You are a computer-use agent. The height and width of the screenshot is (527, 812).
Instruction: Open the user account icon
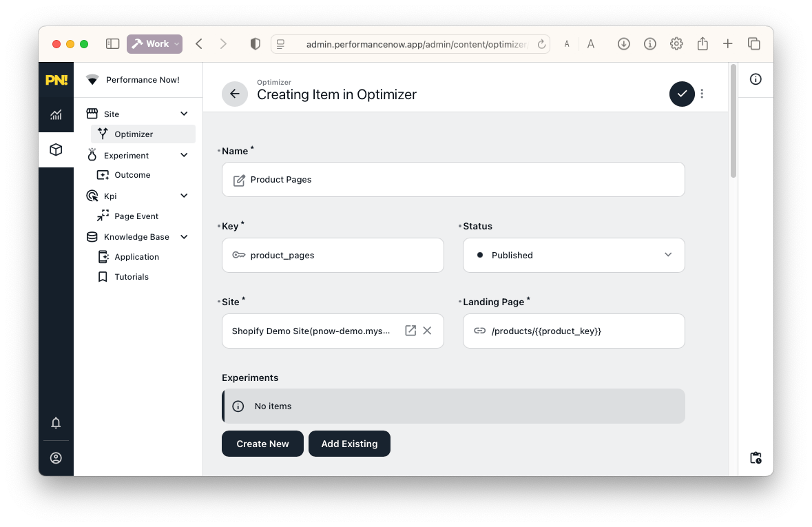56,458
